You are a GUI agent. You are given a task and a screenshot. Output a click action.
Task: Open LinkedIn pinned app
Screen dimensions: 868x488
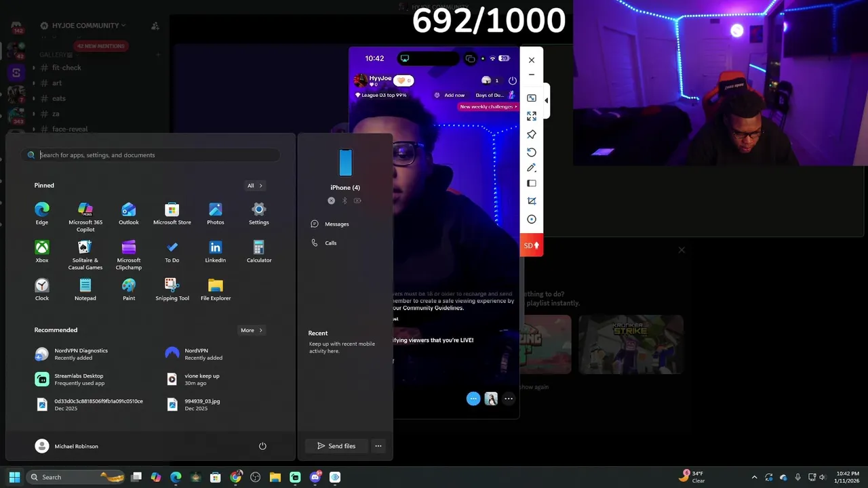tap(216, 251)
